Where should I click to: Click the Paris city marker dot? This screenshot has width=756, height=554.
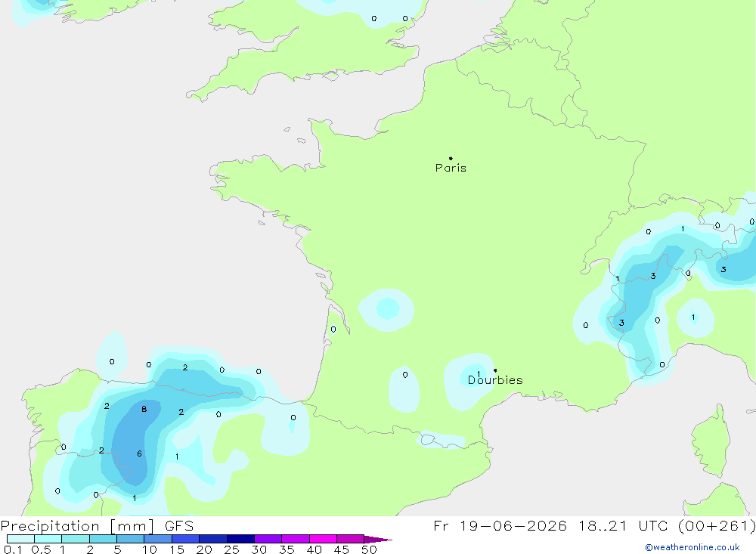pos(451,158)
